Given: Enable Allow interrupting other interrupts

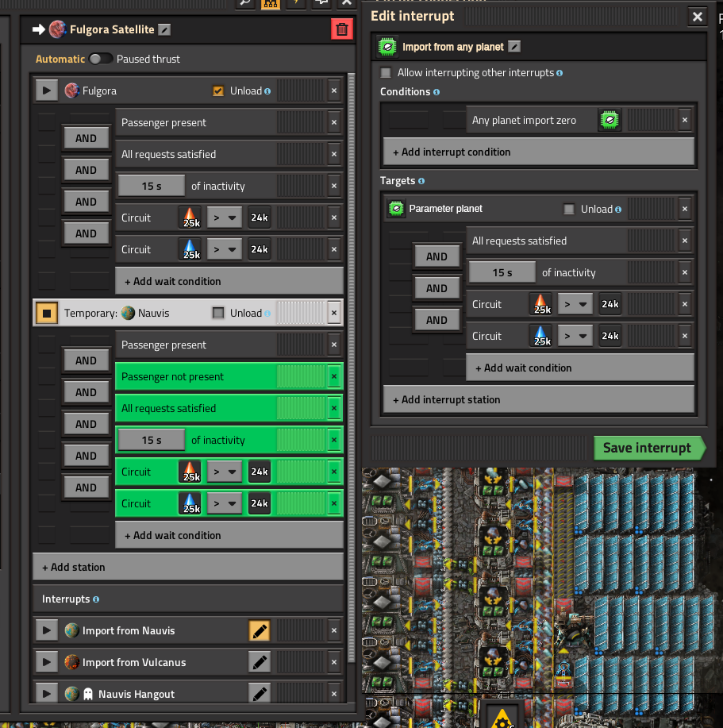Looking at the screenshot, I should pos(386,73).
